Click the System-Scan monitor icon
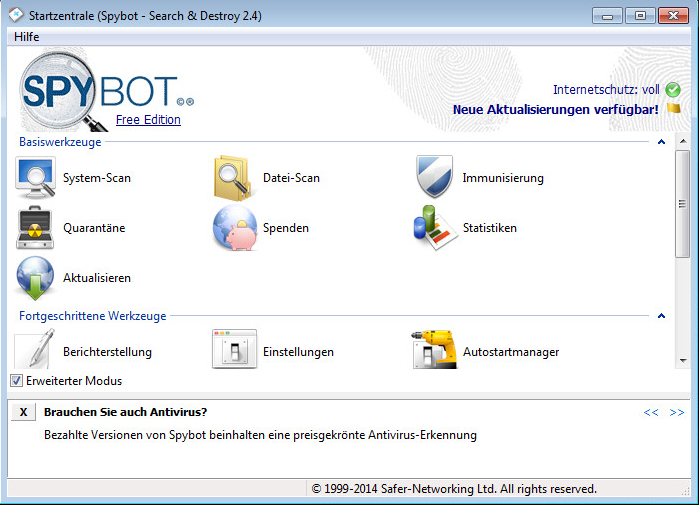Image resolution: width=699 pixels, height=505 pixels. point(36,177)
